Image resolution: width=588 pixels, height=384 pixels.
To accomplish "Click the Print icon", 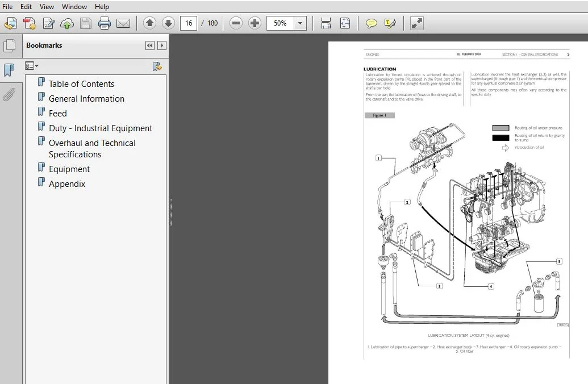I will tap(105, 23).
